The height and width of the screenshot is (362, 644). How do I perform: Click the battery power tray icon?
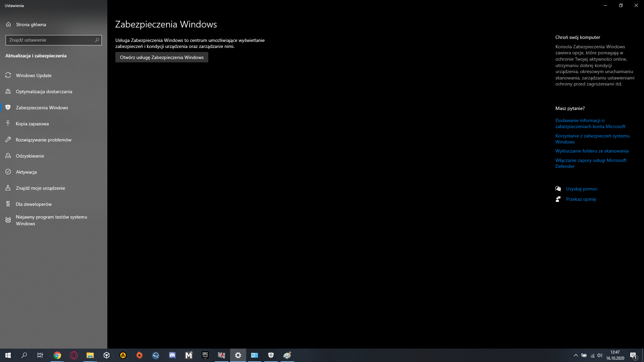point(584,355)
